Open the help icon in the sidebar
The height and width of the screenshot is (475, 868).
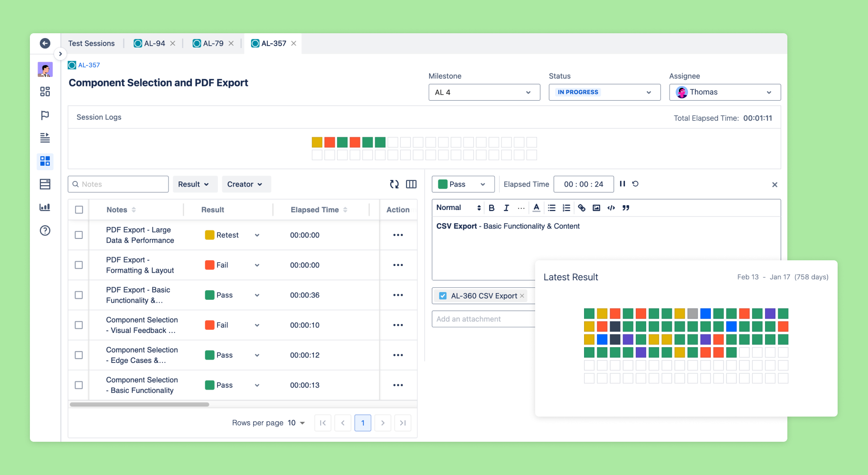(45, 230)
